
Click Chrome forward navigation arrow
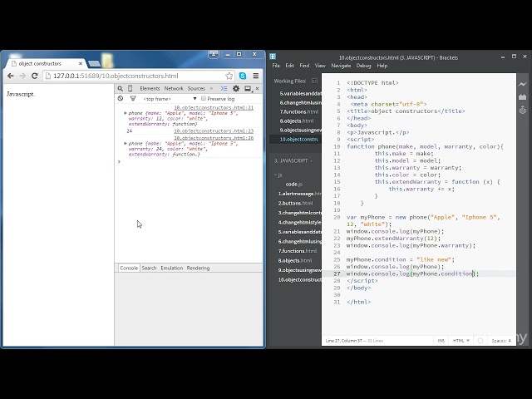point(22,76)
